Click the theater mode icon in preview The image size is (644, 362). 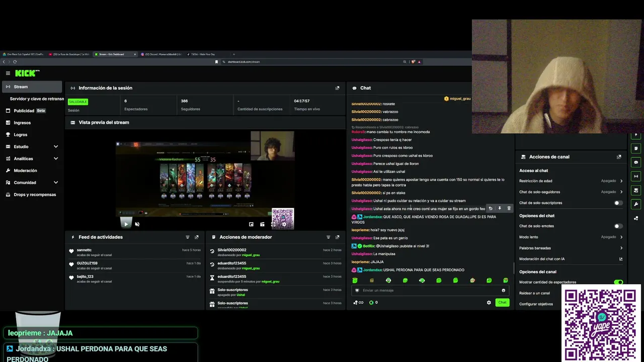(x=262, y=224)
